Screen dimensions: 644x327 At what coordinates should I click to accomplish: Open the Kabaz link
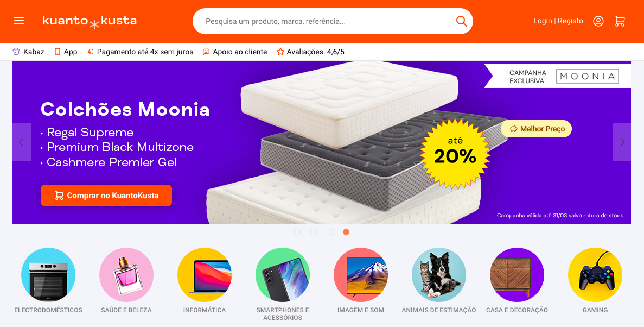28,52
